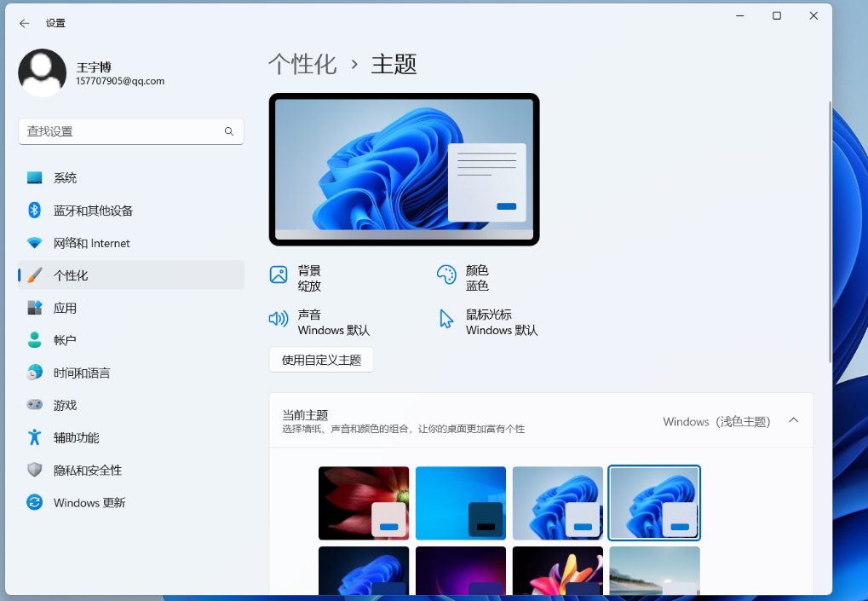Viewport: 868px width, 601px height.
Task: Minimize the Settings window
Action: pos(739,16)
